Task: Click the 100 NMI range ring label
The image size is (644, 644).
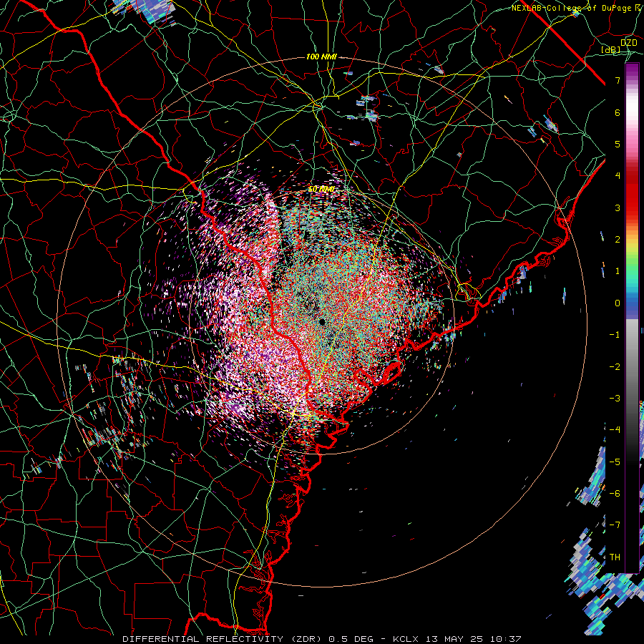Action: tap(321, 57)
